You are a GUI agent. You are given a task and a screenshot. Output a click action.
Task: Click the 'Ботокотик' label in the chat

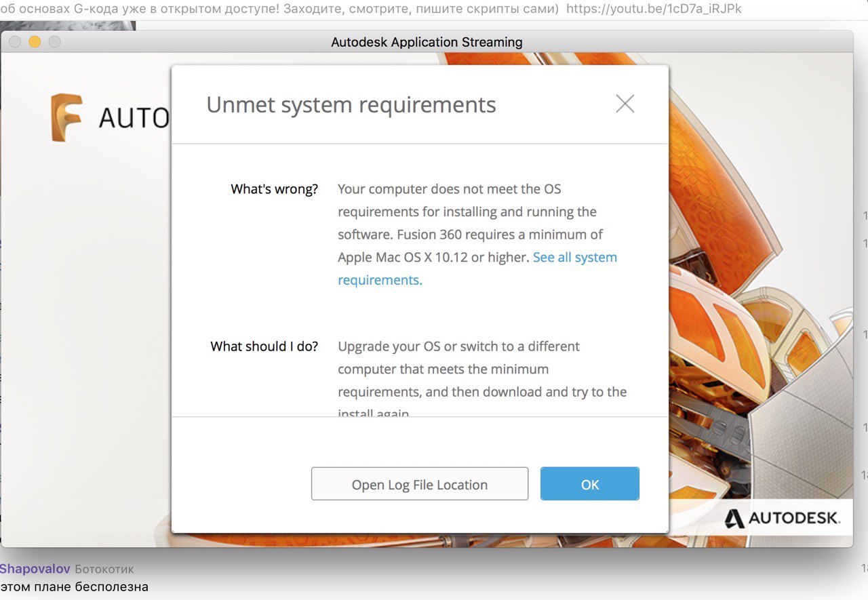104,569
